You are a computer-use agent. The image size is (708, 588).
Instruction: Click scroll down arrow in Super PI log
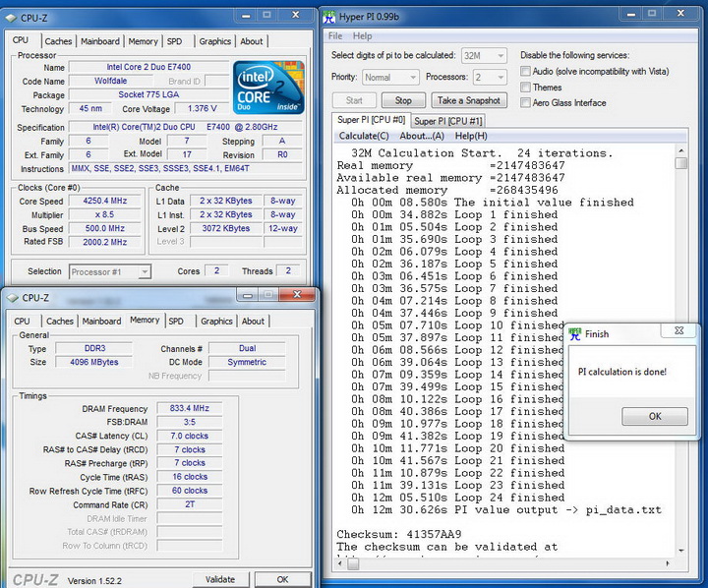[680, 551]
